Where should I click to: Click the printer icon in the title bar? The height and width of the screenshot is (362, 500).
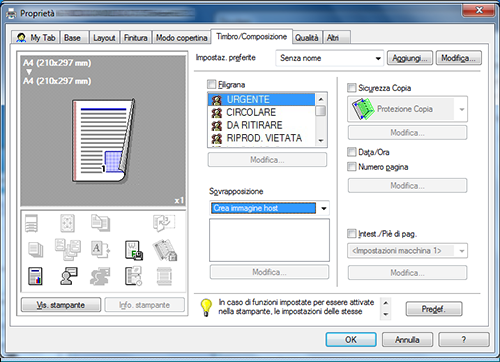(x=11, y=14)
